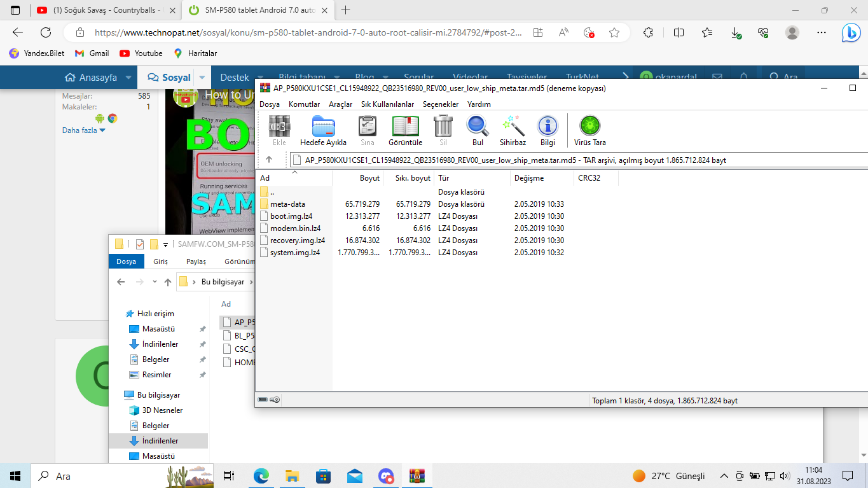Image resolution: width=868 pixels, height=488 pixels.
Task: Select boot.img.lz4 in the archive list
Action: click(x=291, y=216)
